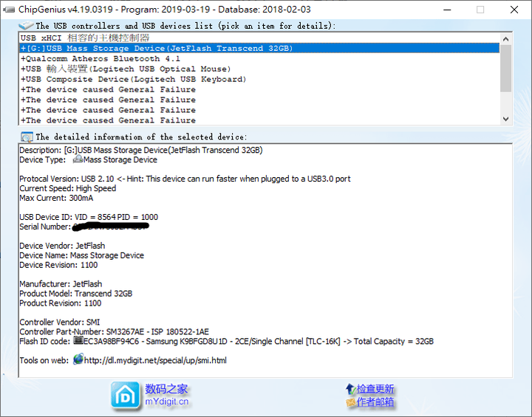Image resolution: width=532 pixels, height=417 pixels.
Task: Click the blue house mYdigit logo icon
Action: [125, 395]
